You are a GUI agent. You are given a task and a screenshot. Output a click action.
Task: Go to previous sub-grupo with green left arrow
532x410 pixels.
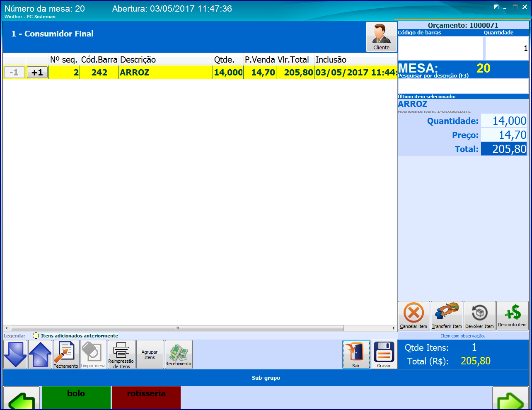tap(22, 398)
